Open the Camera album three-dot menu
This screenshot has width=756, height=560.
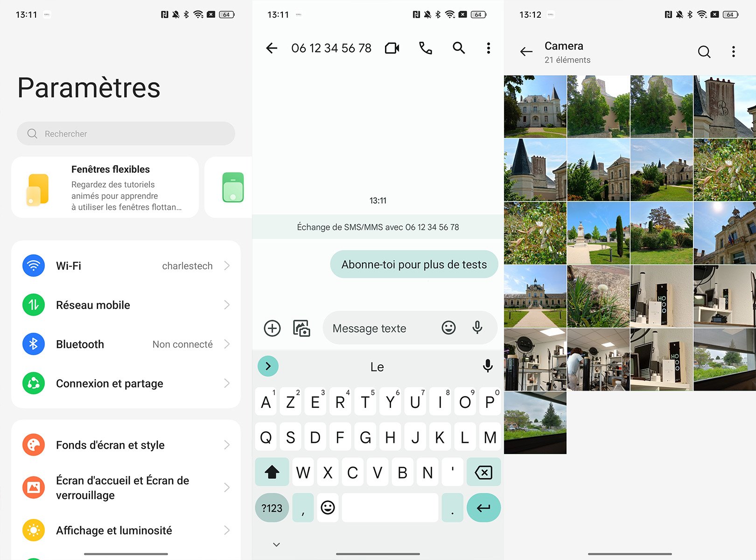pyautogui.click(x=734, y=52)
